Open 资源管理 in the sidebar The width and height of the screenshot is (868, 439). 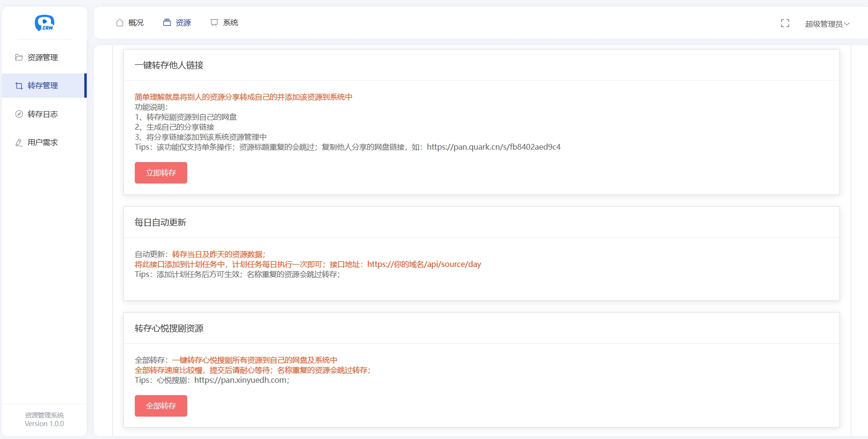(x=42, y=57)
